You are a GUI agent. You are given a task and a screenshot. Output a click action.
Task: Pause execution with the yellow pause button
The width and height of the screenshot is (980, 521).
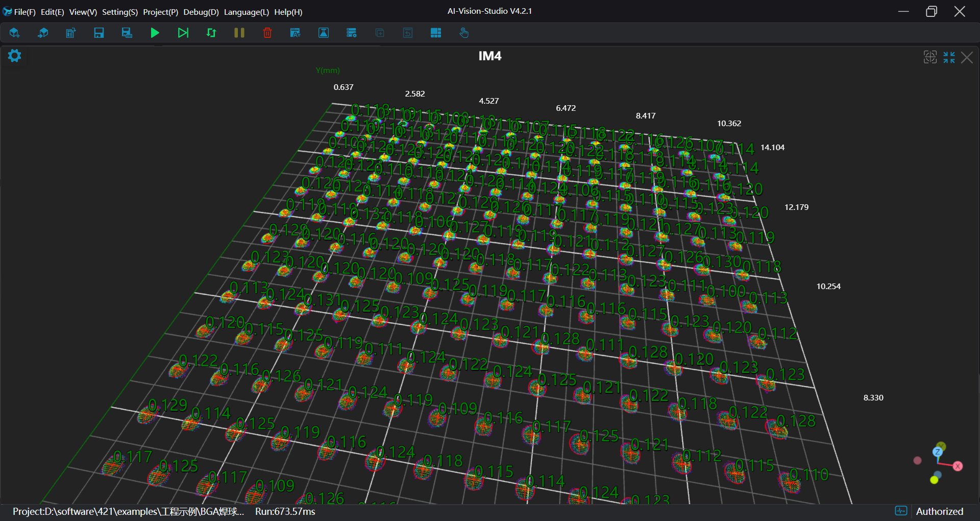[x=239, y=33]
